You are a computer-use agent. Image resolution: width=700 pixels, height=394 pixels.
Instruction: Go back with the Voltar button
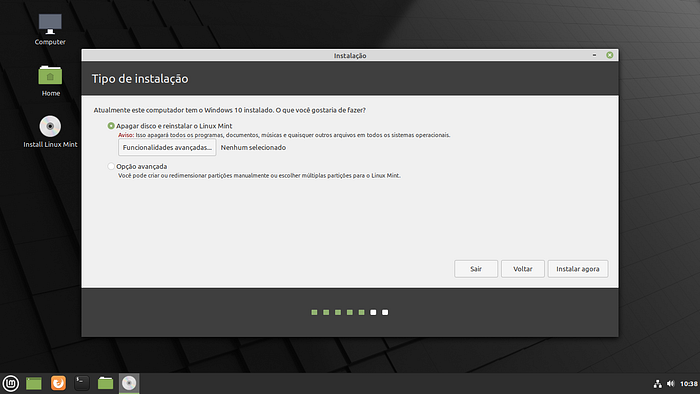click(x=523, y=269)
